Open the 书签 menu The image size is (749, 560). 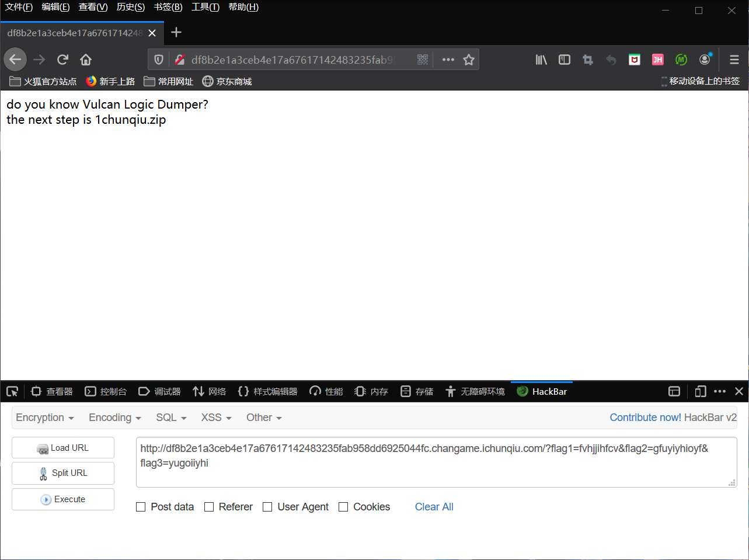pyautogui.click(x=168, y=7)
